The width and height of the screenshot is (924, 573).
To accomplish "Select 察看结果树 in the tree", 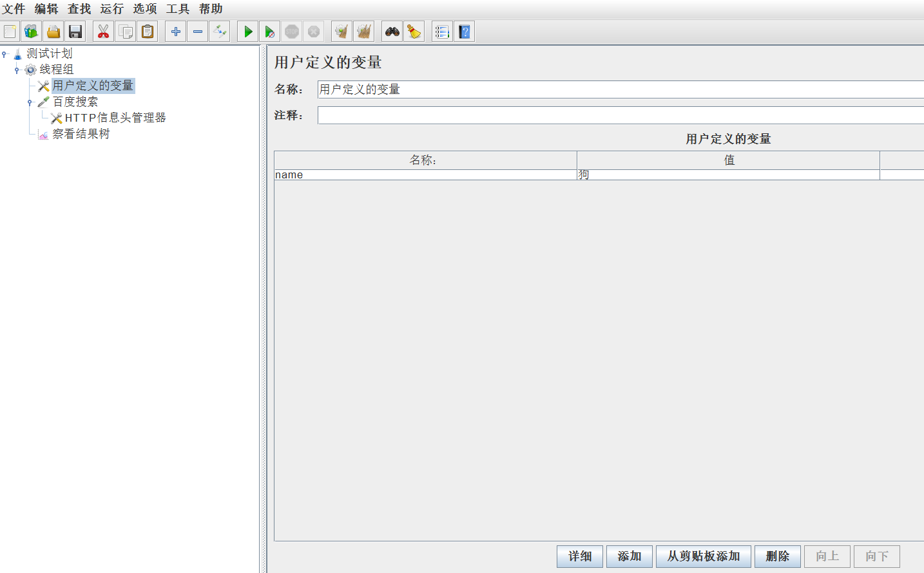I will pos(81,134).
